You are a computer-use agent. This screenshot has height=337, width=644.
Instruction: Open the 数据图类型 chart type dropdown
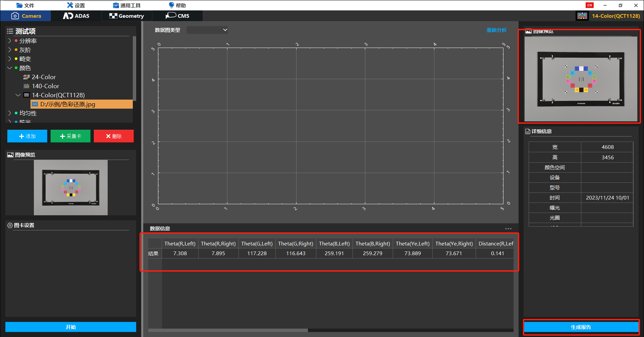(x=207, y=30)
